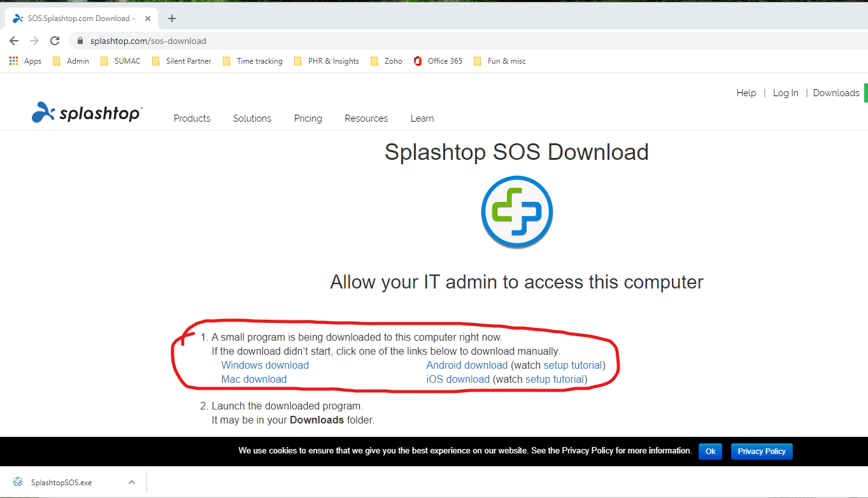Open the Fun & misc bookmarks folder
This screenshot has height=498, width=868.
499,61
